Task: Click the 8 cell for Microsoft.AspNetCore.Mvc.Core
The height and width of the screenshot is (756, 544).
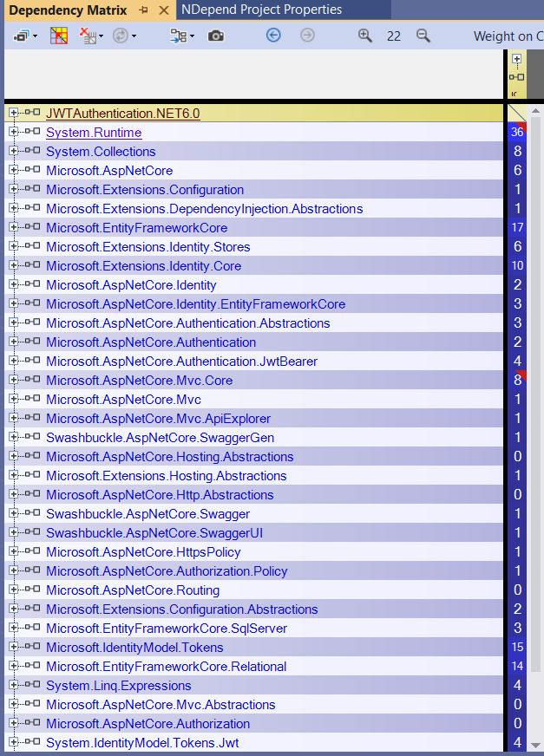Action: tap(517, 380)
